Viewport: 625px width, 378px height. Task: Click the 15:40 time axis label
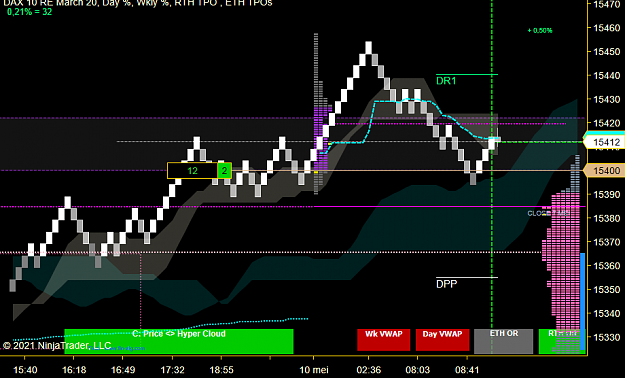[x=25, y=370]
